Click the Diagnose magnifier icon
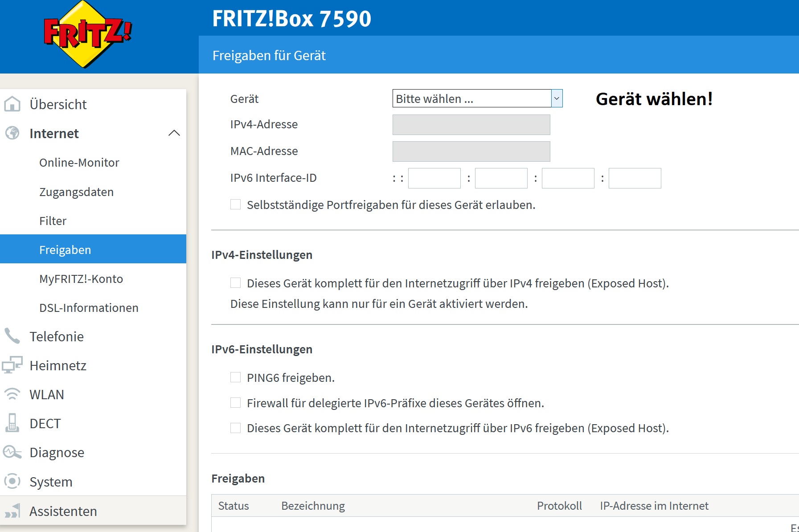This screenshot has width=799, height=532. point(12,452)
